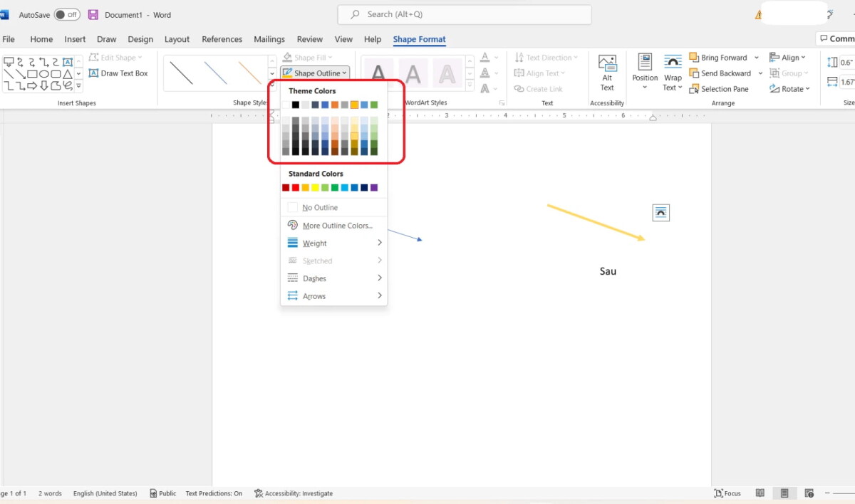Image resolution: width=855 pixels, height=504 pixels.
Task: Click the Bring Forward button
Action: click(x=718, y=58)
